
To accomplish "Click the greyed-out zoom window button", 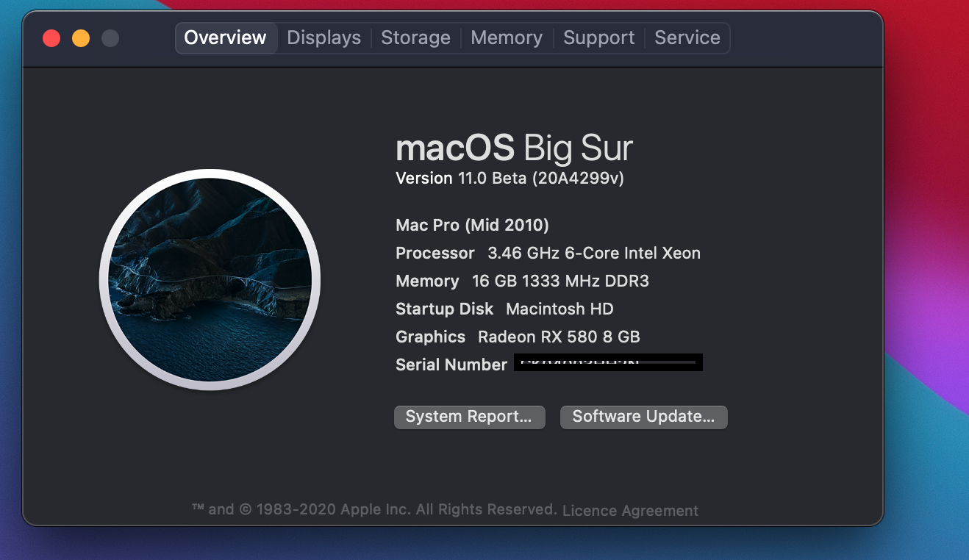I will [x=110, y=38].
